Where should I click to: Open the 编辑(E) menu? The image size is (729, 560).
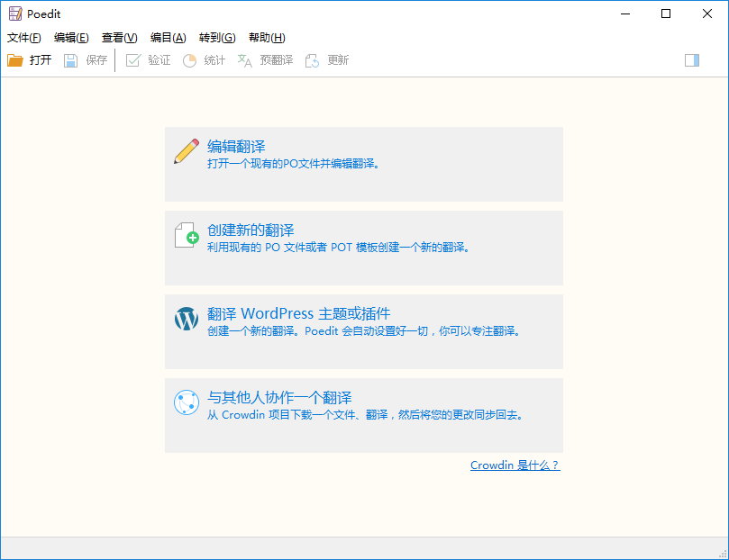(71, 38)
